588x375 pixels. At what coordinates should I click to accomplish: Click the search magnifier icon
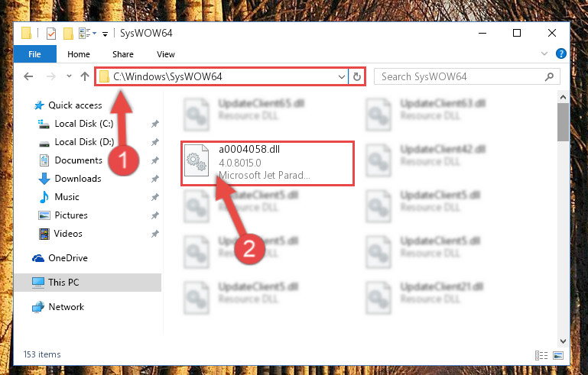[x=549, y=77]
